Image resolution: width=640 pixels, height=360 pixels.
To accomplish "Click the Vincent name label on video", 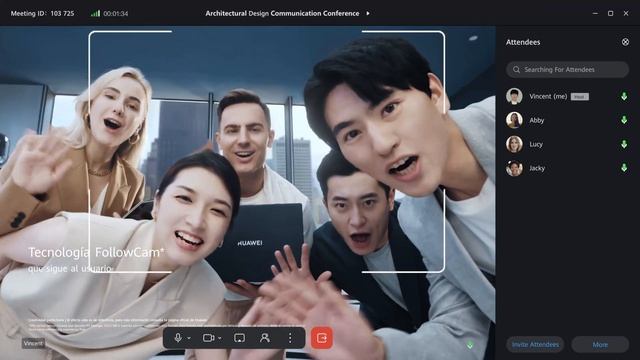I will 33,343.
